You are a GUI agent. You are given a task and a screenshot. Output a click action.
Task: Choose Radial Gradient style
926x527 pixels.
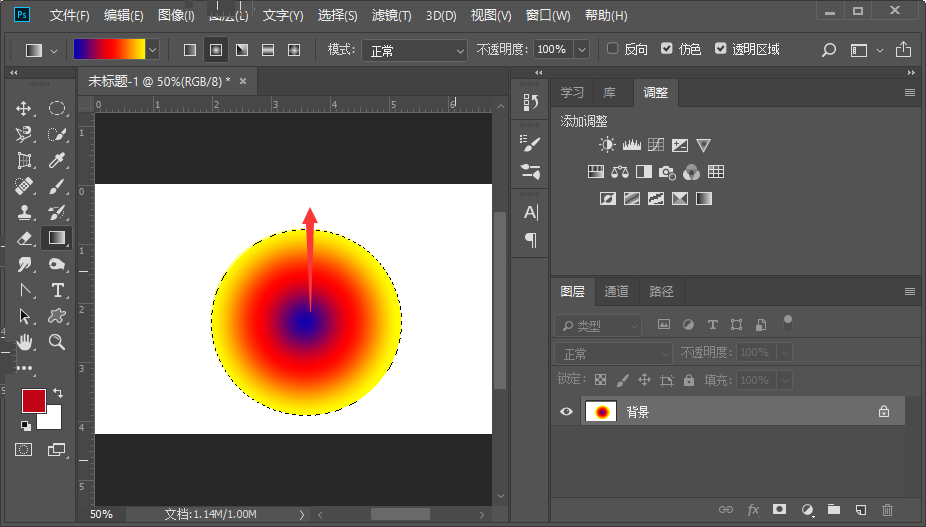click(216, 50)
